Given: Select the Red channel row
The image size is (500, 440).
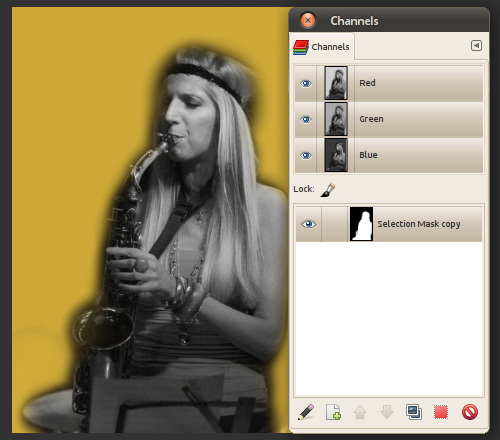Looking at the screenshot, I should tap(389, 83).
